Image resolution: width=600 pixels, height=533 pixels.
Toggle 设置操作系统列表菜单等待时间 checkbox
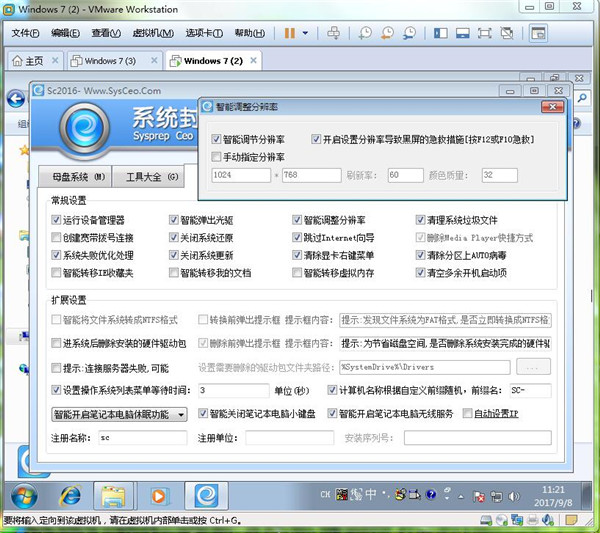click(56, 390)
